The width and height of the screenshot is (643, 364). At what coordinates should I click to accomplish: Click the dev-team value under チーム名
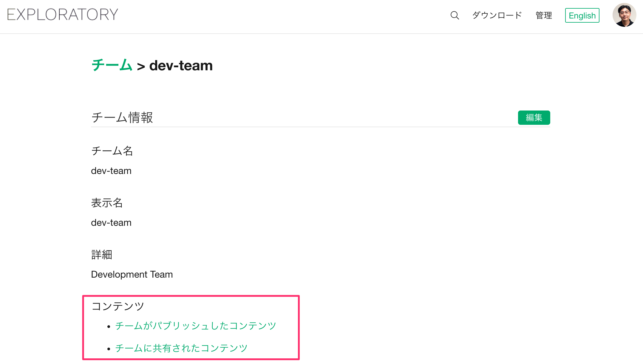(111, 171)
